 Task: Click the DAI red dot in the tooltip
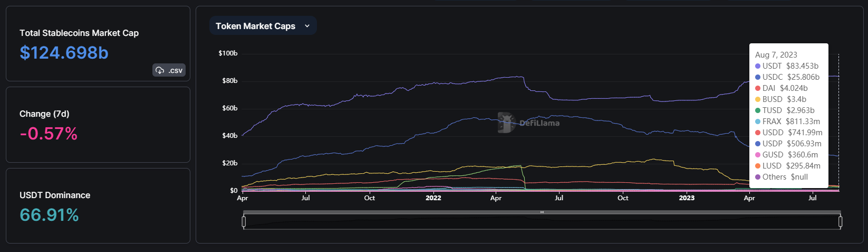coord(758,88)
